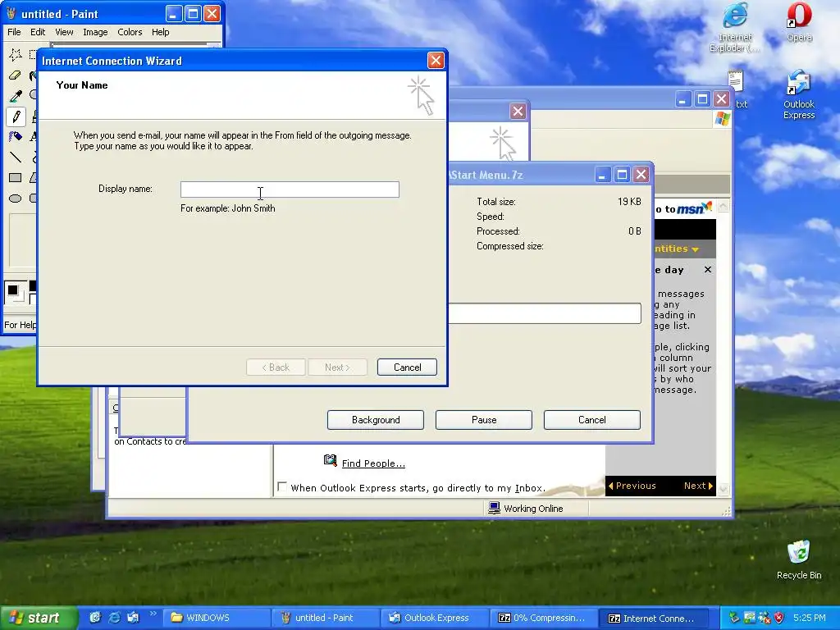The width and height of the screenshot is (840, 630).
Task: Switch to 0% Compressing taskbar button
Action: tap(543, 618)
